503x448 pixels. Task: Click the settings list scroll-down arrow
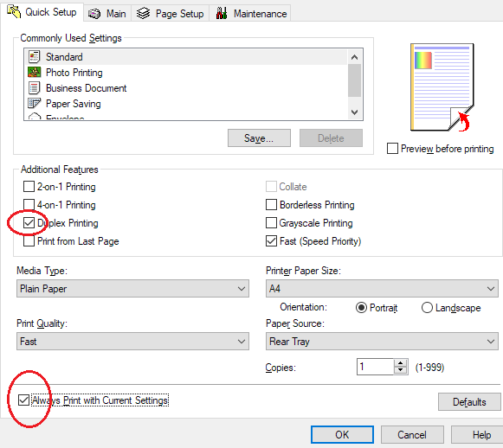pyautogui.click(x=354, y=112)
